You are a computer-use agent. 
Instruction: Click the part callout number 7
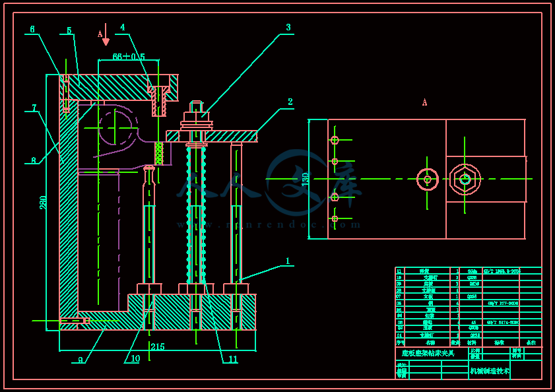[34, 108]
